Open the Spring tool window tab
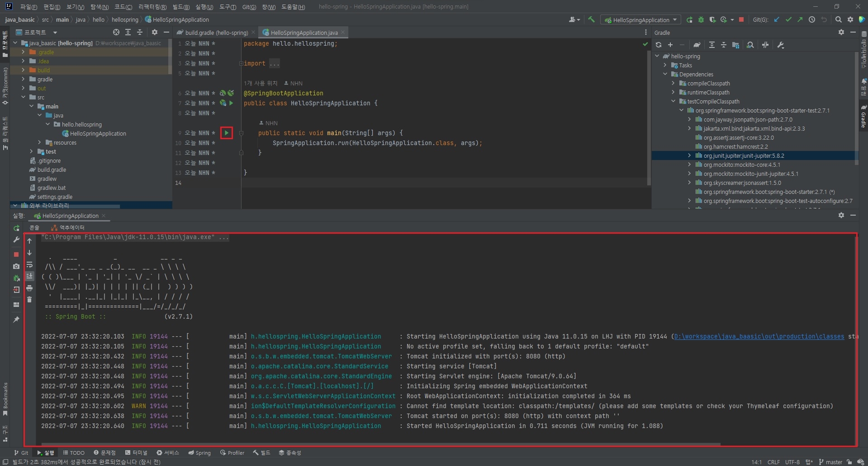868x466 pixels. 199,452
